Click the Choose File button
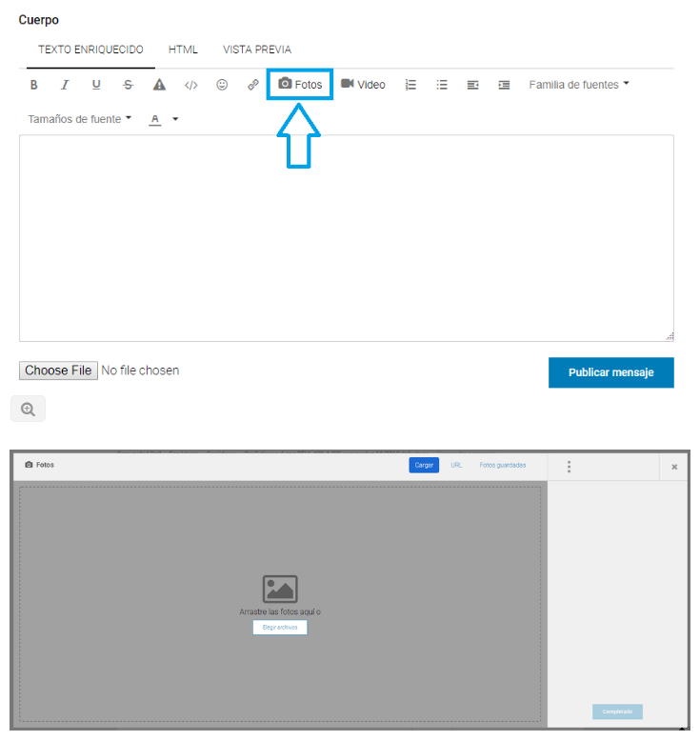The height and width of the screenshot is (741, 700). point(58,370)
